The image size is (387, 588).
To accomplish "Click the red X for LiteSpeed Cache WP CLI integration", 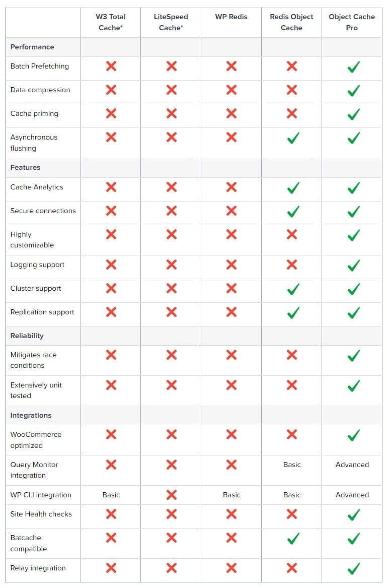I will pos(172,495).
